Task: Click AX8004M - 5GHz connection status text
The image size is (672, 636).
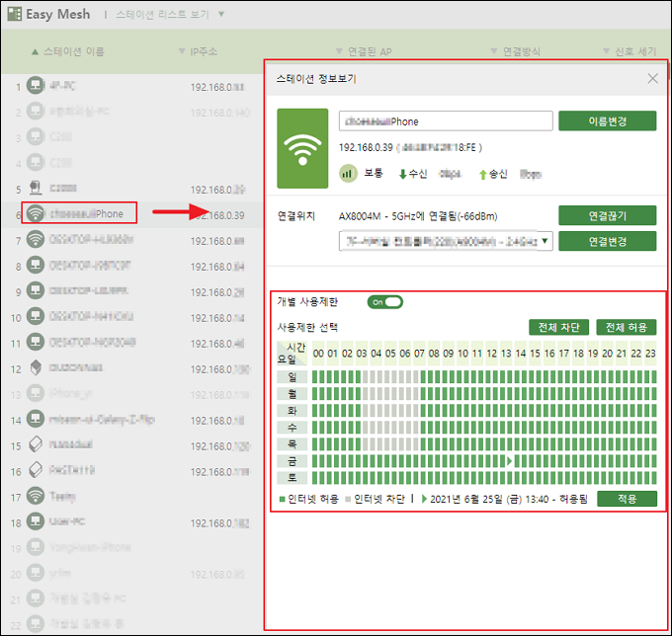Action: point(418,216)
